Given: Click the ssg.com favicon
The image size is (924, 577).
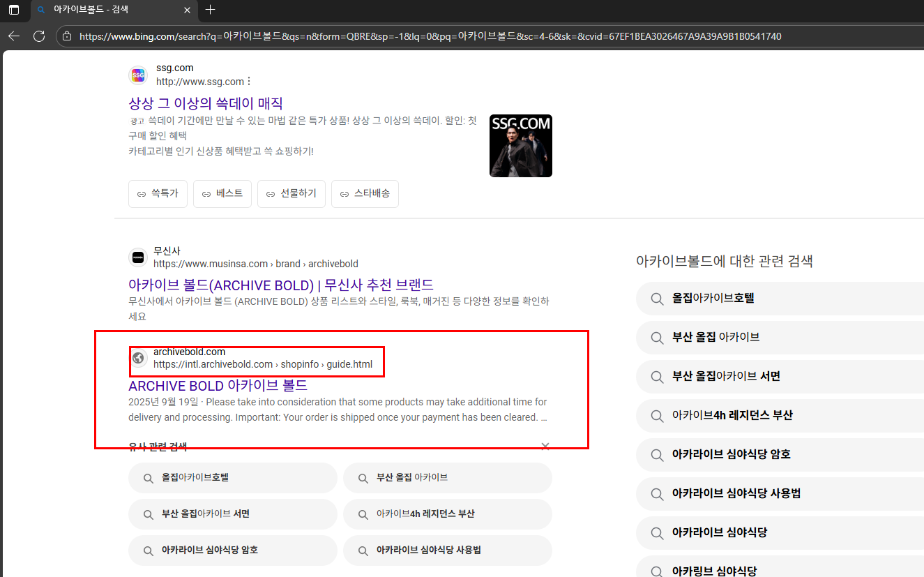Looking at the screenshot, I should click(138, 75).
